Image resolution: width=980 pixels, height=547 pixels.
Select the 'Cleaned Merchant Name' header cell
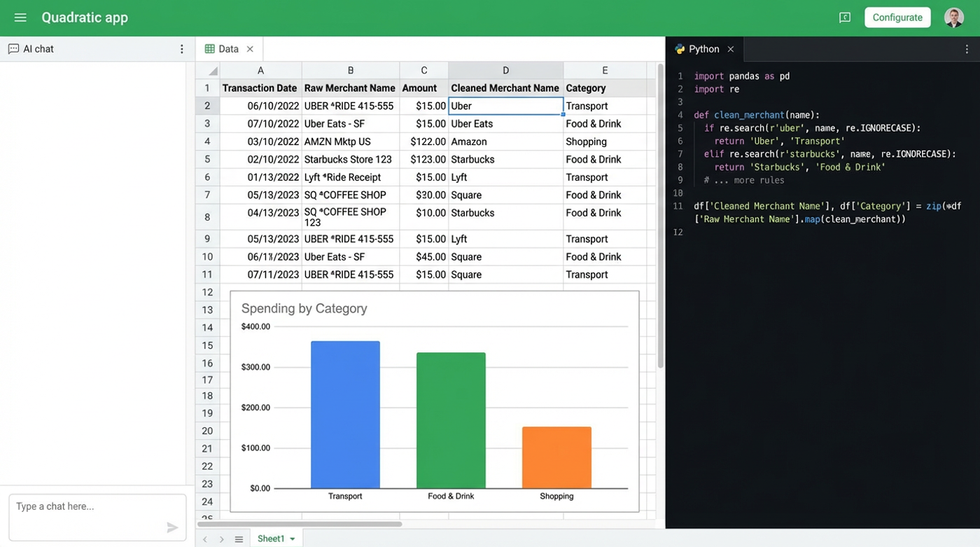click(x=505, y=88)
